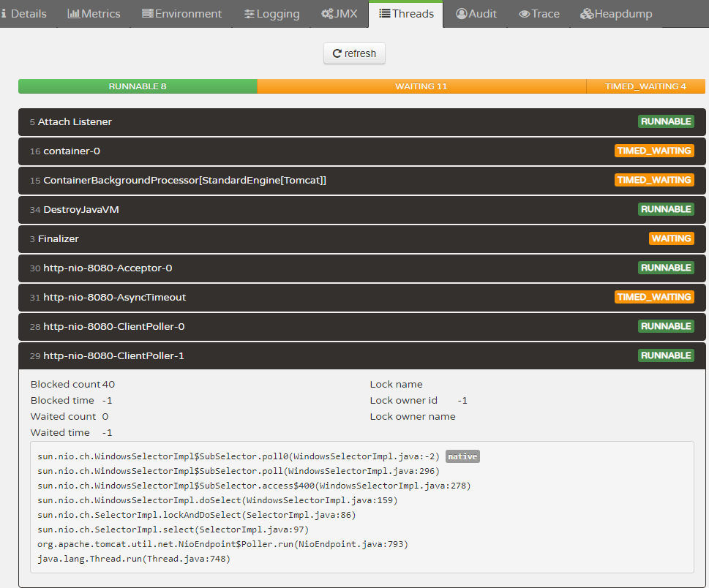Click the Blocked count value 40
The height and width of the screenshot is (588, 709).
pos(108,384)
